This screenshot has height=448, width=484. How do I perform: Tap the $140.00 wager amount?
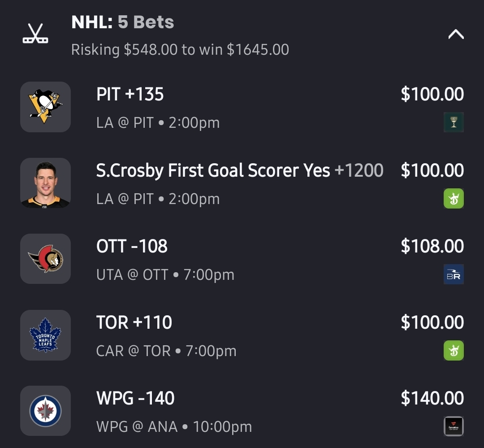coord(432,399)
